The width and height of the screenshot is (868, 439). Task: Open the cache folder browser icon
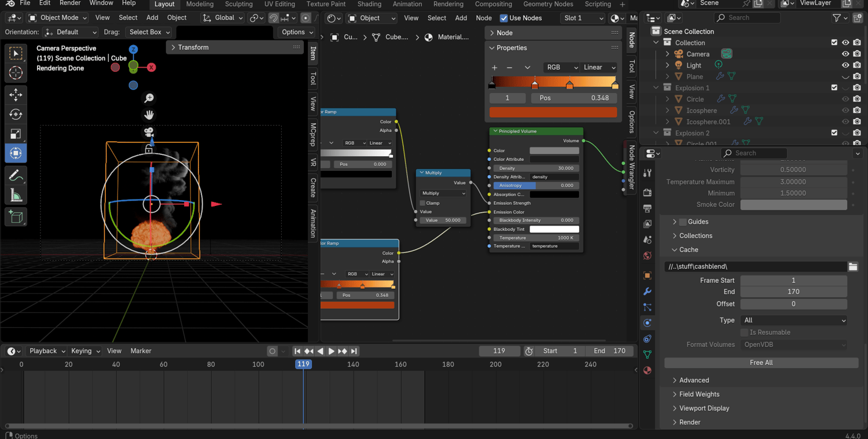pos(853,267)
